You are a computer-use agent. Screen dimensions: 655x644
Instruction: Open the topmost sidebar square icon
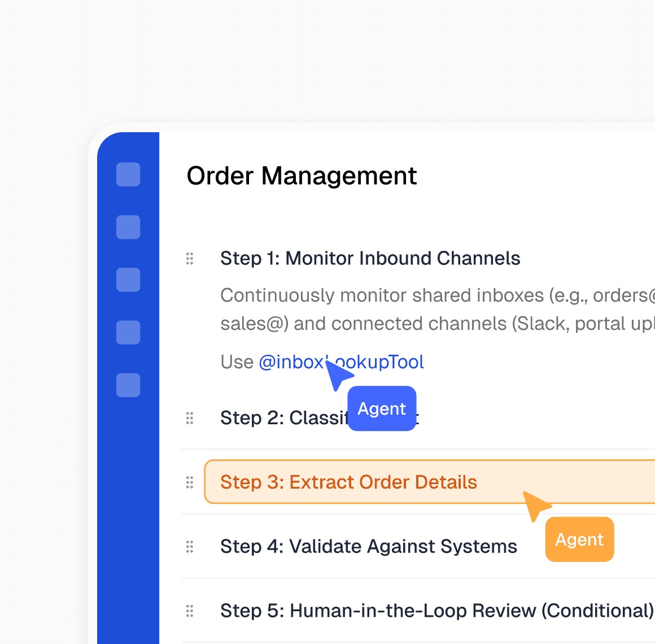(128, 174)
